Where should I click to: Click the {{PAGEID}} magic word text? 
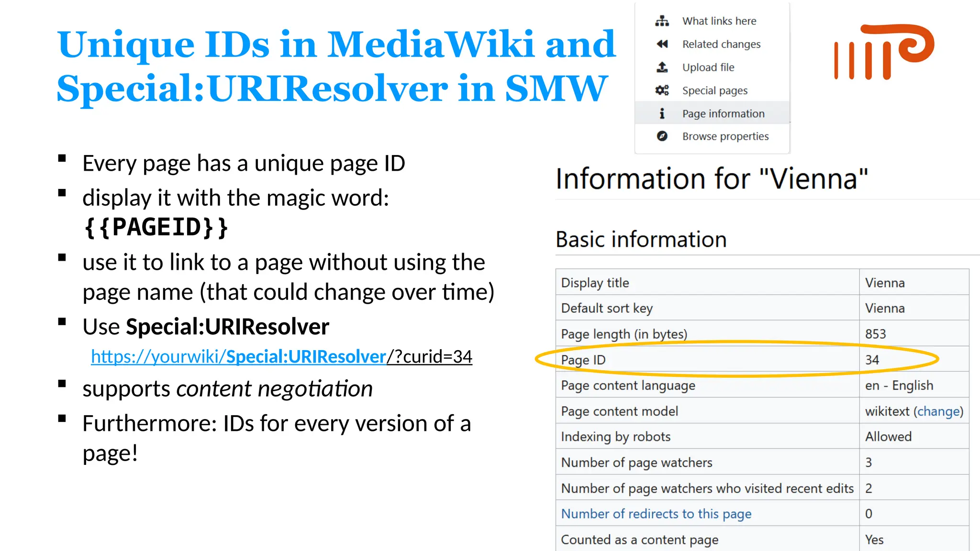(x=156, y=227)
